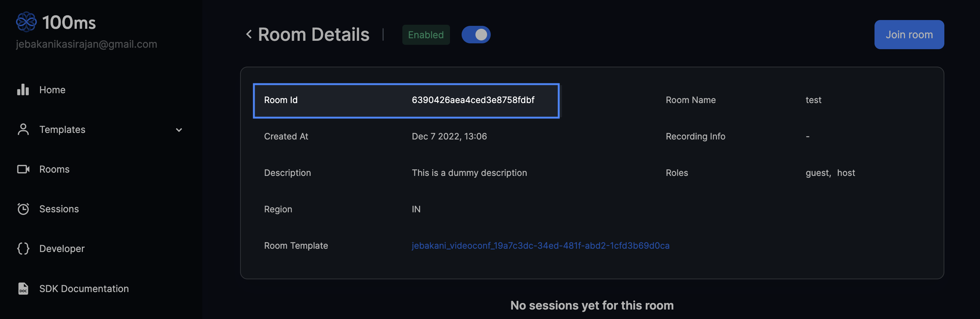Click the Developer curly braces icon
Viewport: 980px width, 319px height.
23,248
